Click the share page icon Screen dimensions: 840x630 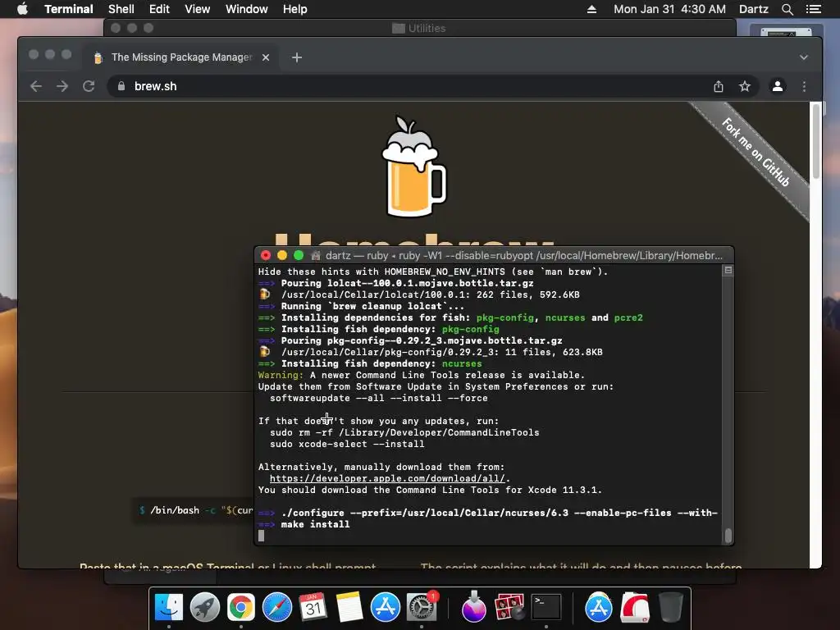coord(719,86)
